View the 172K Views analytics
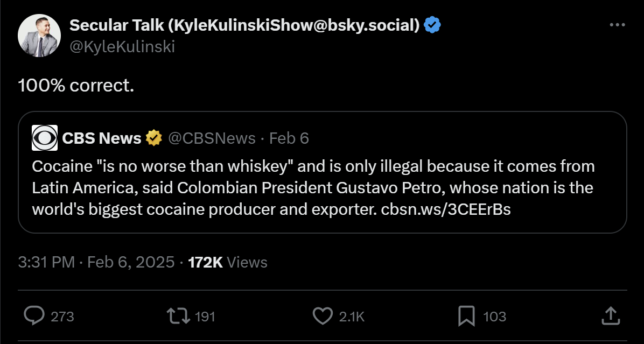The height and width of the screenshot is (344, 644). tap(228, 262)
